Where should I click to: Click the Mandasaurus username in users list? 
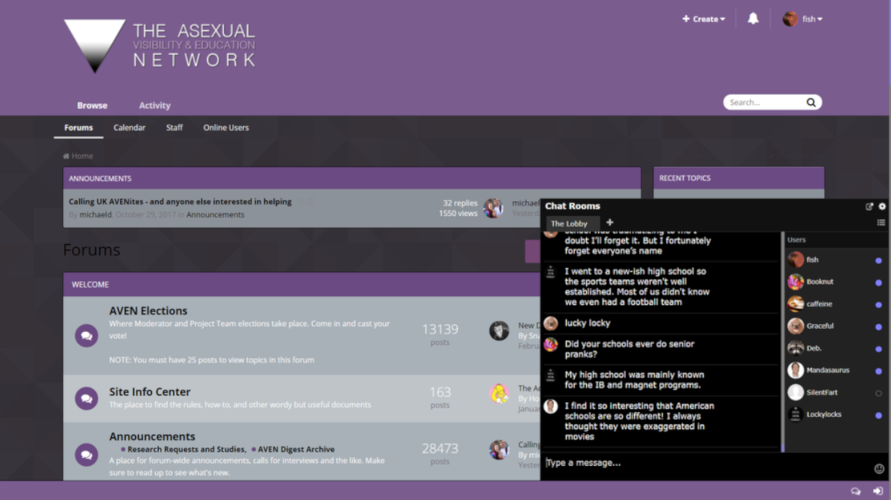pyautogui.click(x=828, y=370)
